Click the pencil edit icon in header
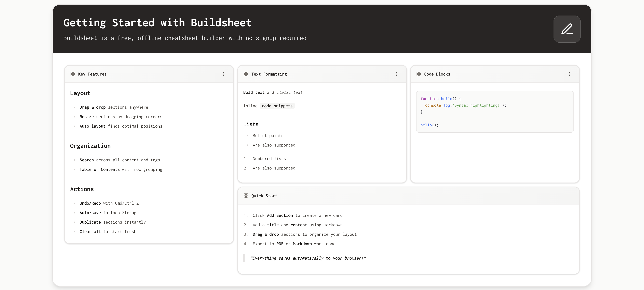Image resolution: width=644 pixels, height=290 pixels. [x=567, y=29]
